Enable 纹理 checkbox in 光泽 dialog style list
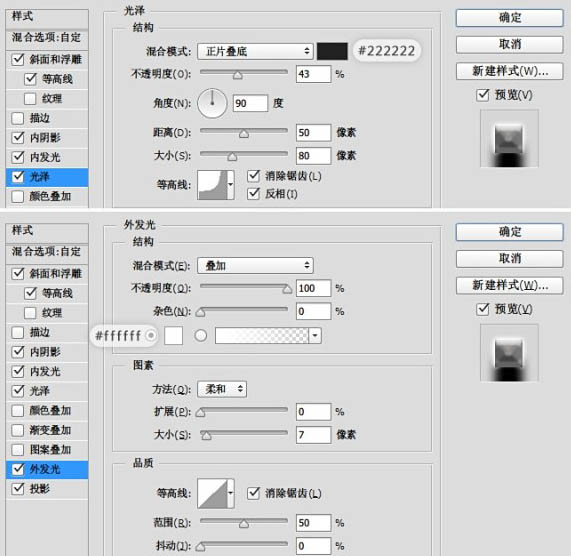 click(30, 98)
